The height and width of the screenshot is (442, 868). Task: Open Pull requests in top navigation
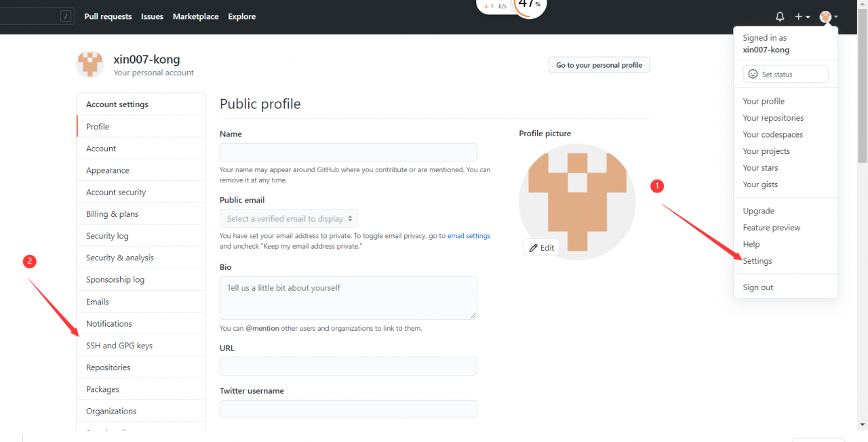[108, 16]
